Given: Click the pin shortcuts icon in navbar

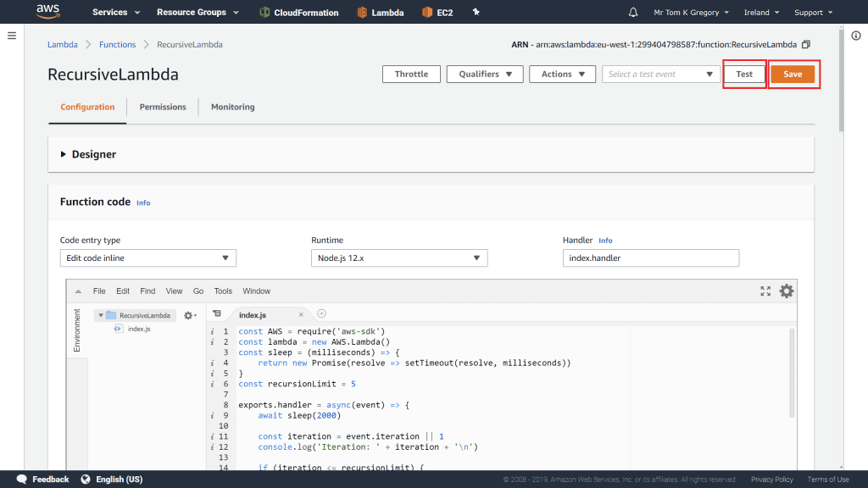Looking at the screenshot, I should pyautogui.click(x=476, y=13).
